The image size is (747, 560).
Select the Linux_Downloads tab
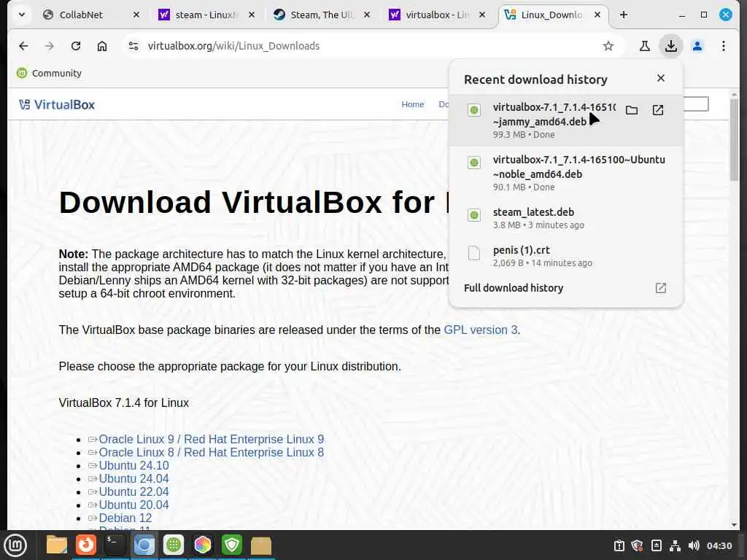552,15
